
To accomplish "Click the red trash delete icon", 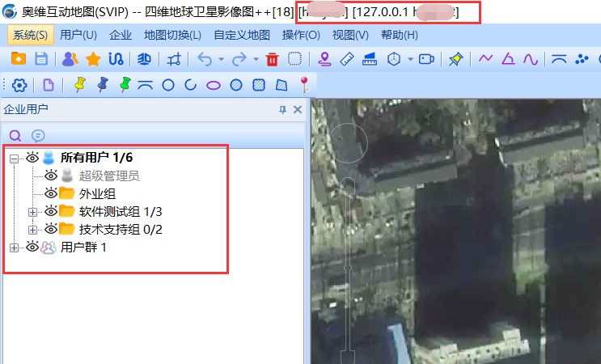I will tap(272, 59).
